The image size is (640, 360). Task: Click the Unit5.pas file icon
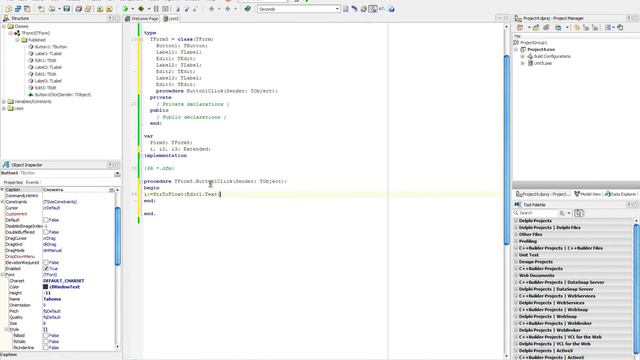(x=530, y=63)
